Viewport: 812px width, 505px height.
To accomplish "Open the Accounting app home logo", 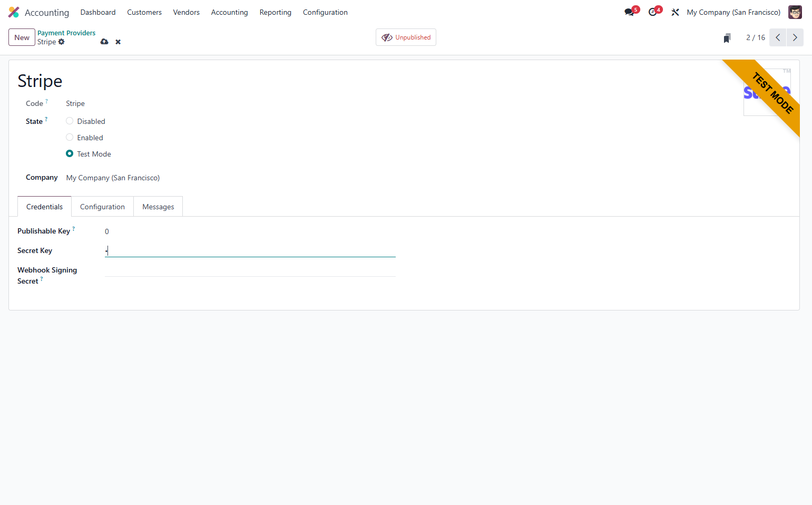I will tap(14, 12).
